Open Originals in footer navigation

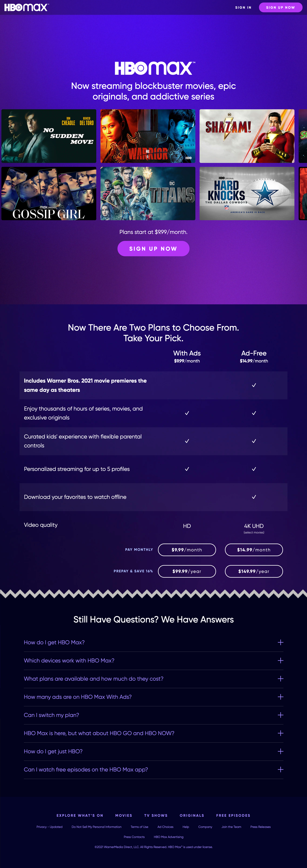(x=192, y=815)
